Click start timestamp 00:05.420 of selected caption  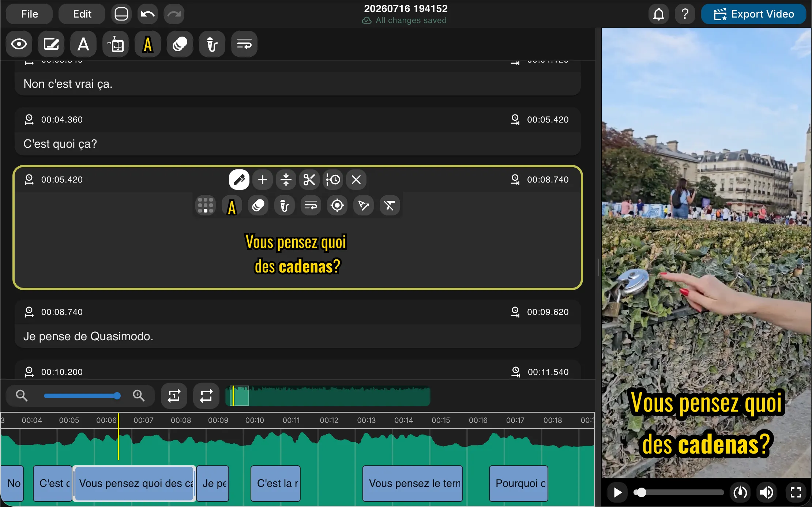pos(62,180)
